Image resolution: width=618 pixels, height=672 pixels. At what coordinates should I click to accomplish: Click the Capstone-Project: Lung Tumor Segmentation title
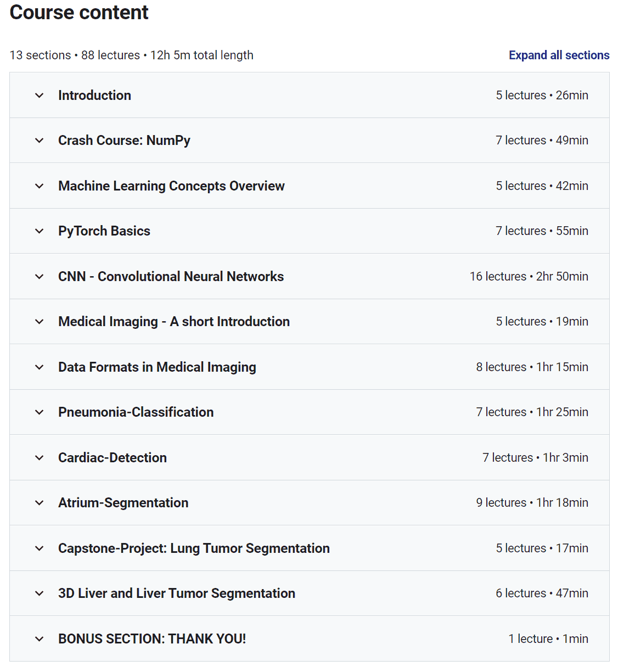(194, 548)
